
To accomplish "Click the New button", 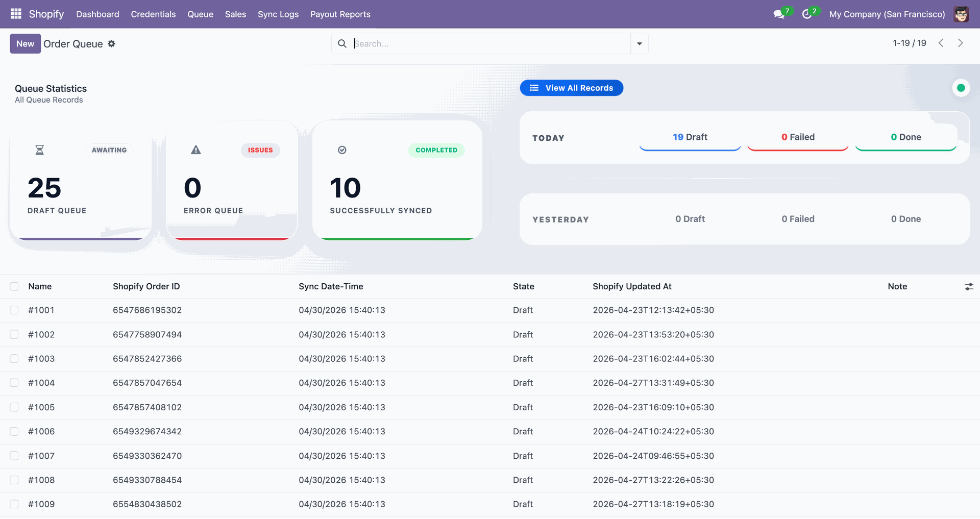I will coord(25,44).
